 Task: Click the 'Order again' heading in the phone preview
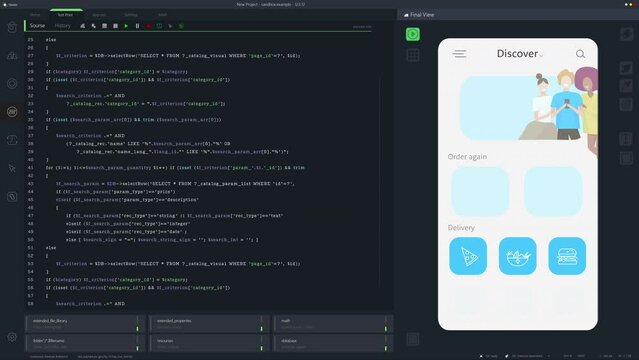467,157
